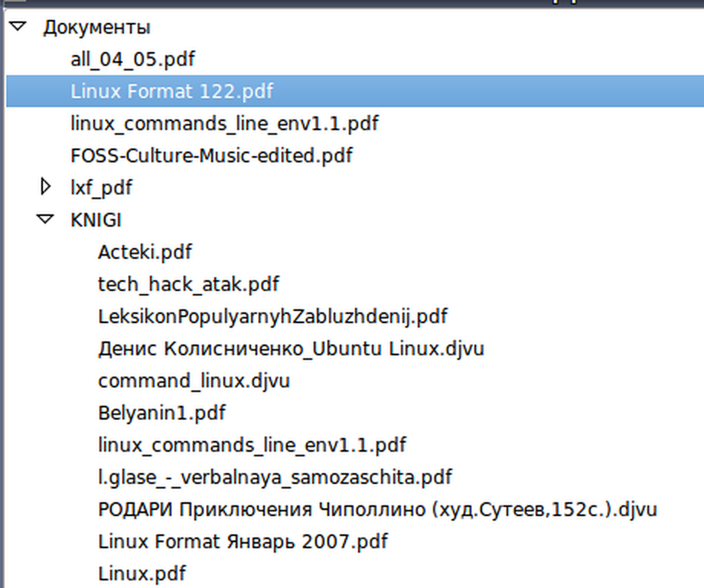
Task: Open all_04_05.pdf
Action: point(132,59)
